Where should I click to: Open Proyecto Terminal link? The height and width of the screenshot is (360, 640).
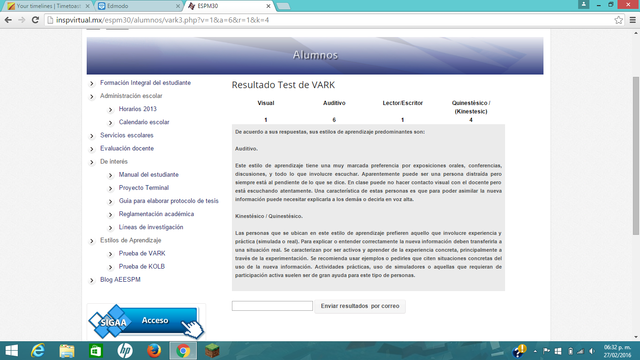pyautogui.click(x=144, y=188)
